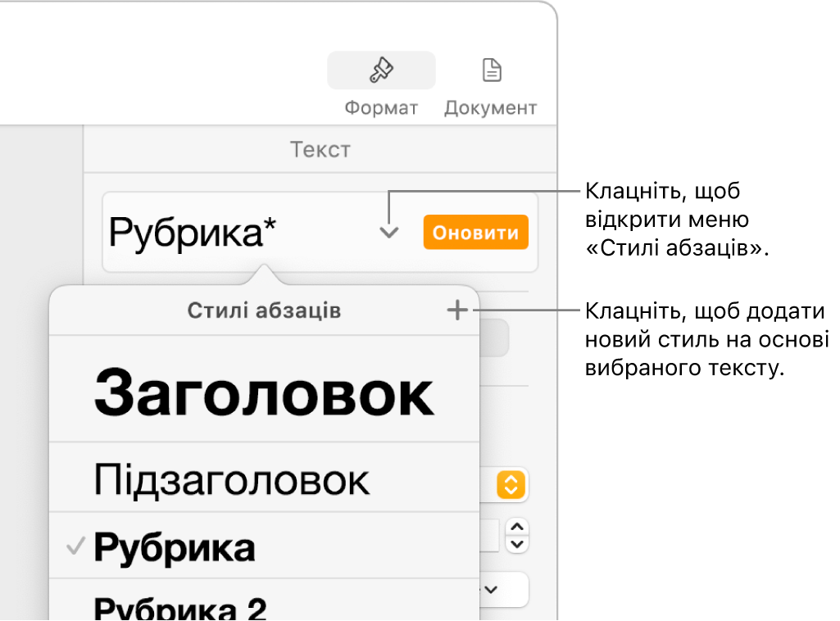Open the Документ sidebar with the page icon

tap(491, 70)
